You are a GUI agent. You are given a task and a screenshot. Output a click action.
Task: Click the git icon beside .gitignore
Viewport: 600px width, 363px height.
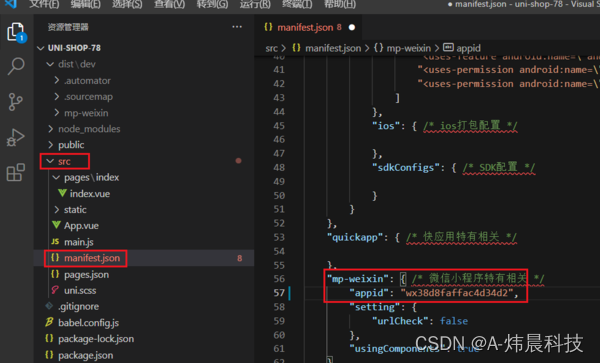click(49, 306)
